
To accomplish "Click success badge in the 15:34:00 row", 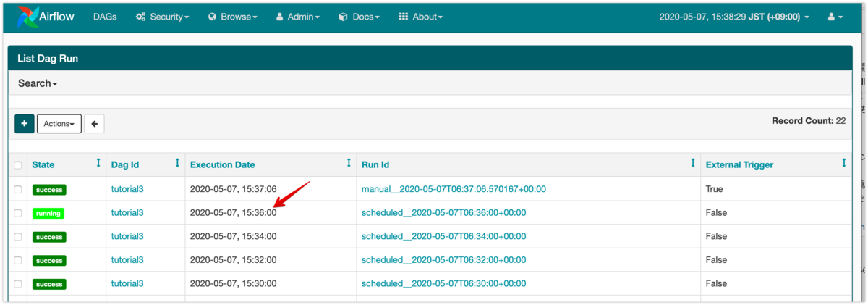I will pyautogui.click(x=49, y=237).
